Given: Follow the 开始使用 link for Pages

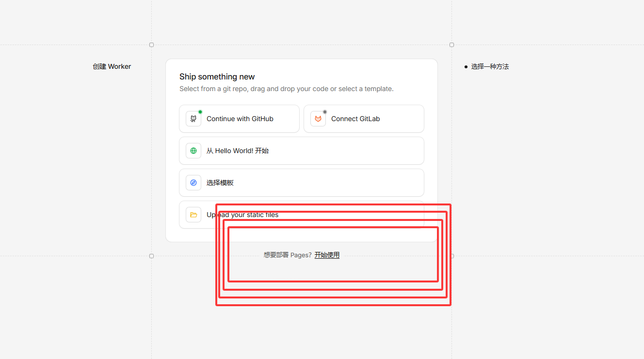Looking at the screenshot, I should [x=327, y=255].
